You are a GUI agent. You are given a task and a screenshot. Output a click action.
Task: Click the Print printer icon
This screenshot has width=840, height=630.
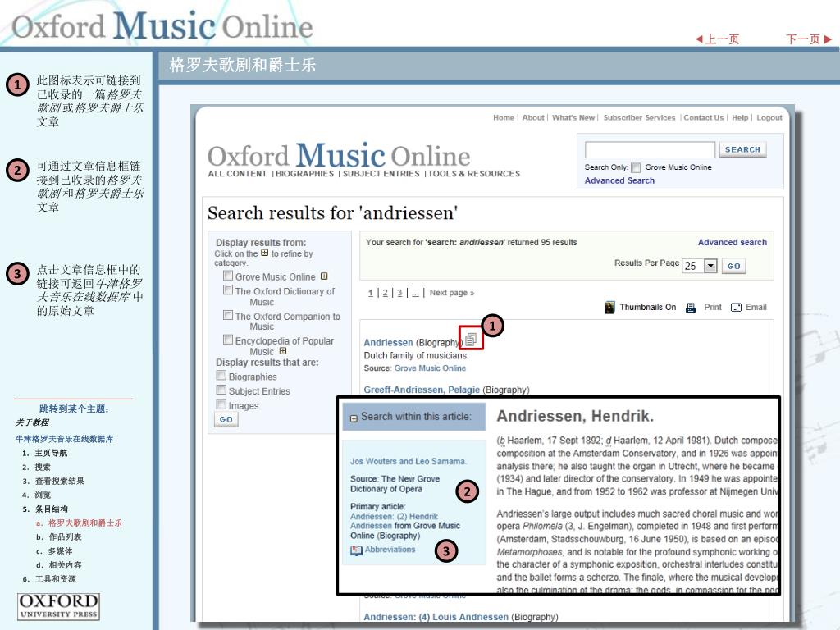pyautogui.click(x=691, y=308)
